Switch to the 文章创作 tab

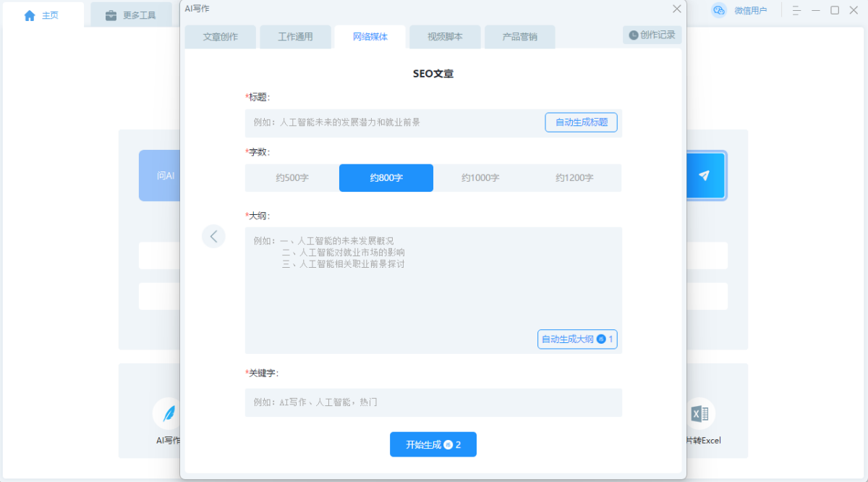pos(220,36)
